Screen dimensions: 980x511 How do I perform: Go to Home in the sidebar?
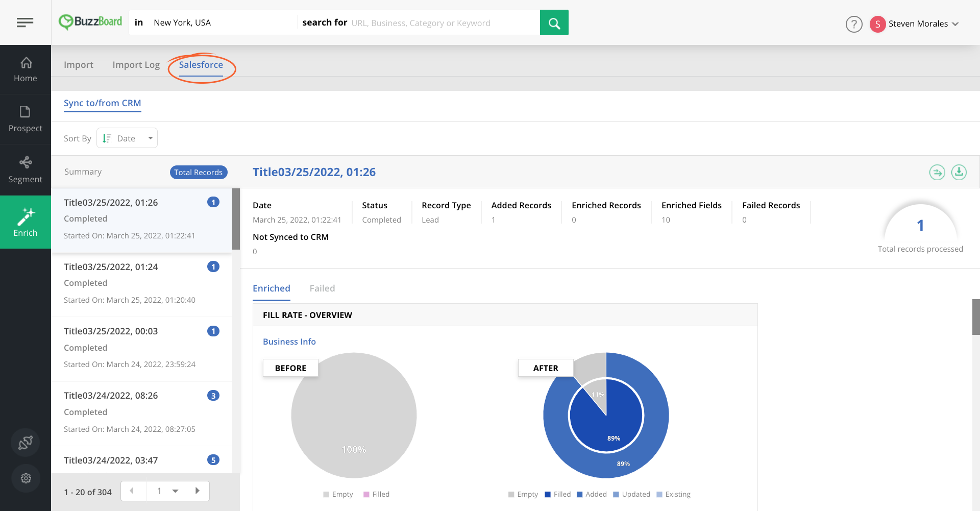tap(26, 69)
